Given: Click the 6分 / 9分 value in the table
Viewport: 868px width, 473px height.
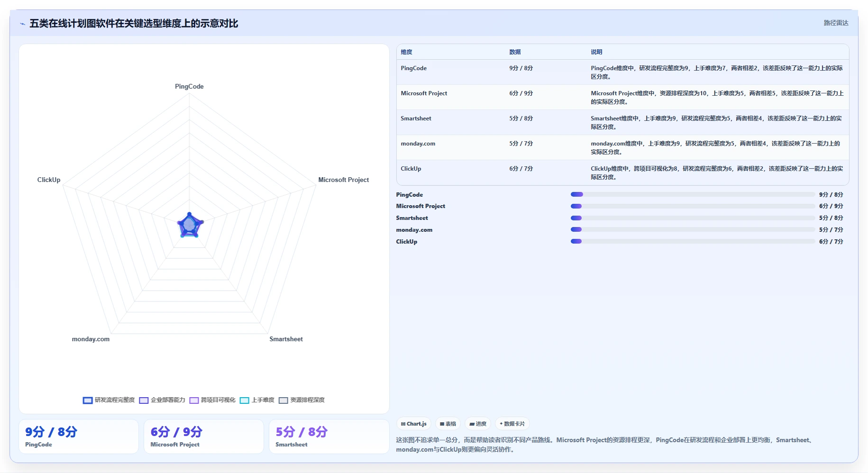Looking at the screenshot, I should click(521, 93).
